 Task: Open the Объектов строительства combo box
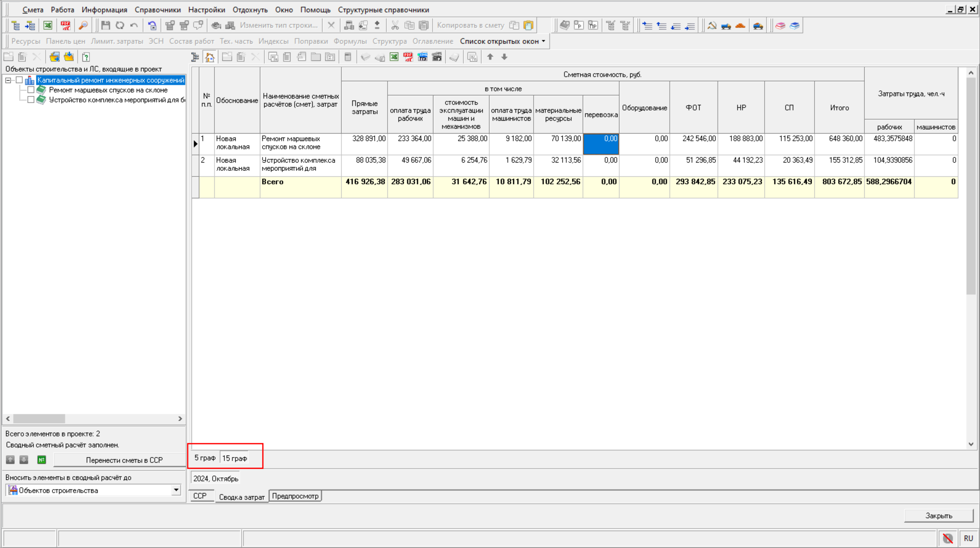click(x=176, y=490)
